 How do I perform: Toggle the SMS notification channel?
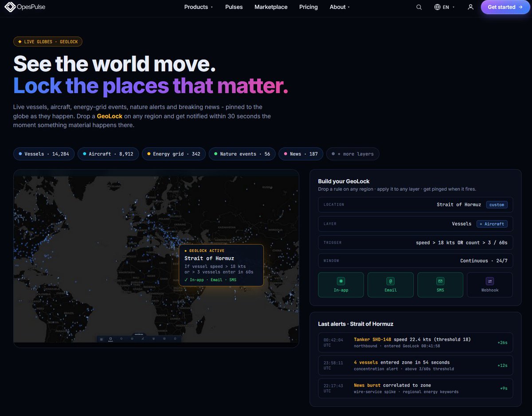tap(440, 285)
